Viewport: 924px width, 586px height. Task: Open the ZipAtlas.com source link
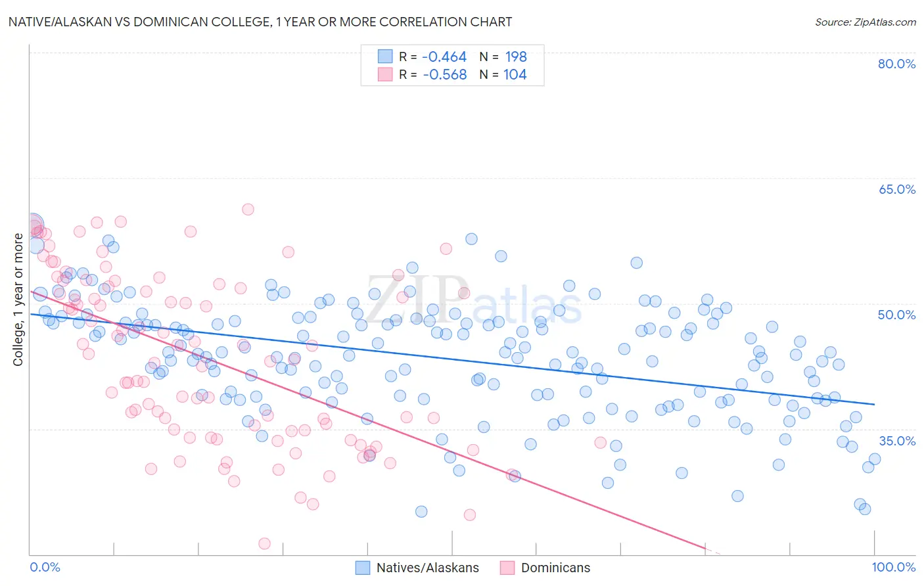point(866,22)
